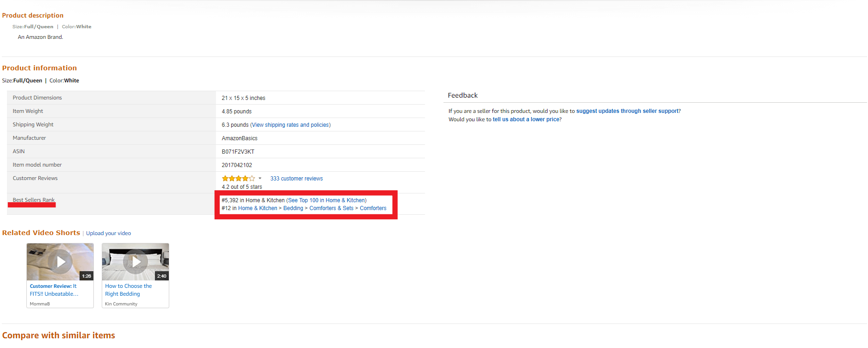
Task: Open the Comforters & Sets category
Action: pos(331,208)
